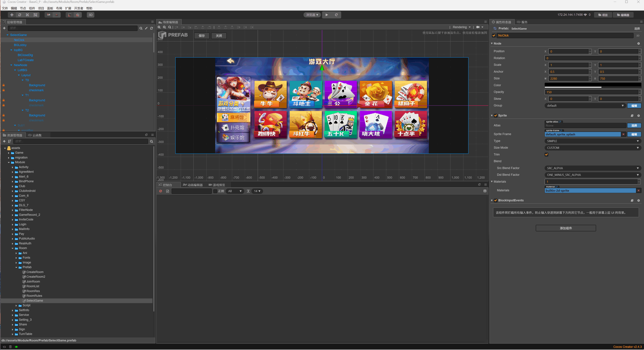
Task: Open the Src Blend Factor dropdown
Action: [x=593, y=168]
